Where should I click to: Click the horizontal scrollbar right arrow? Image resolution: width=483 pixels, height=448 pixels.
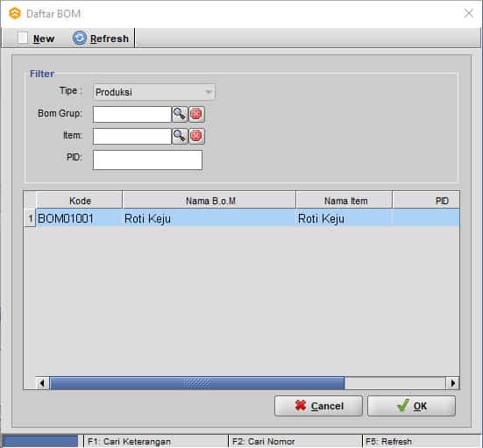pyautogui.click(x=452, y=383)
